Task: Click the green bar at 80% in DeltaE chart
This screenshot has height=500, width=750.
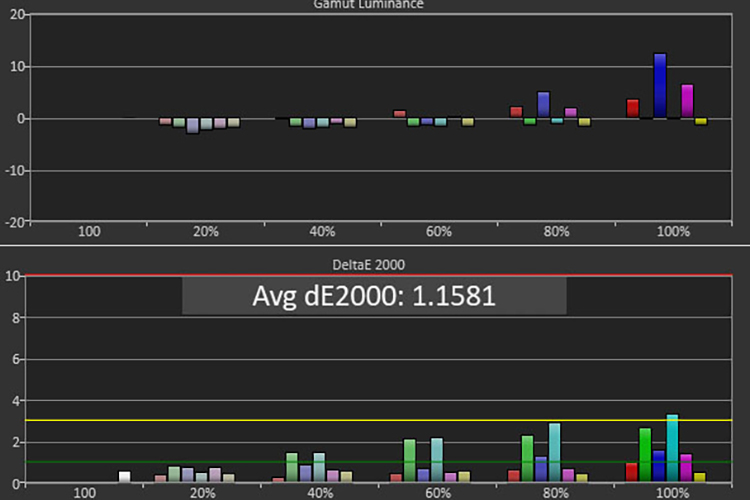Action: 527,458
